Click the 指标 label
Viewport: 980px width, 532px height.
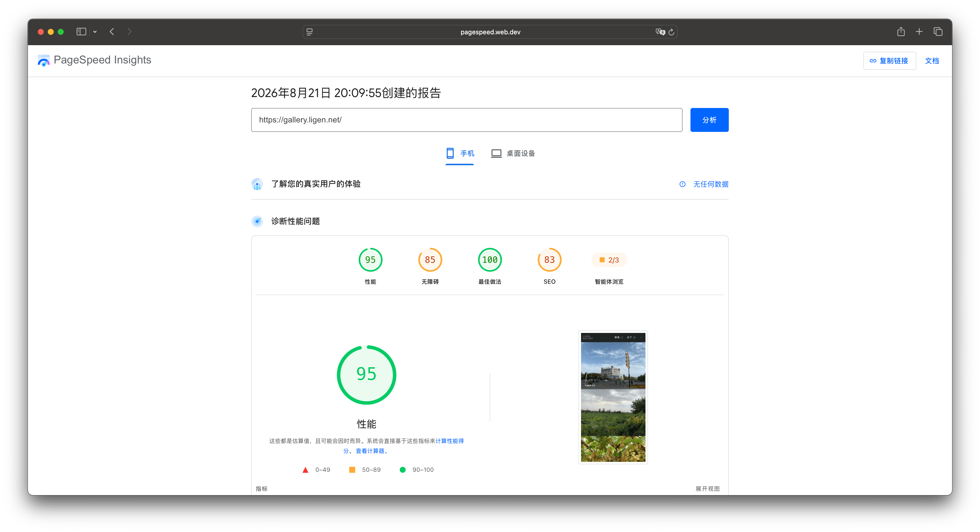261,489
